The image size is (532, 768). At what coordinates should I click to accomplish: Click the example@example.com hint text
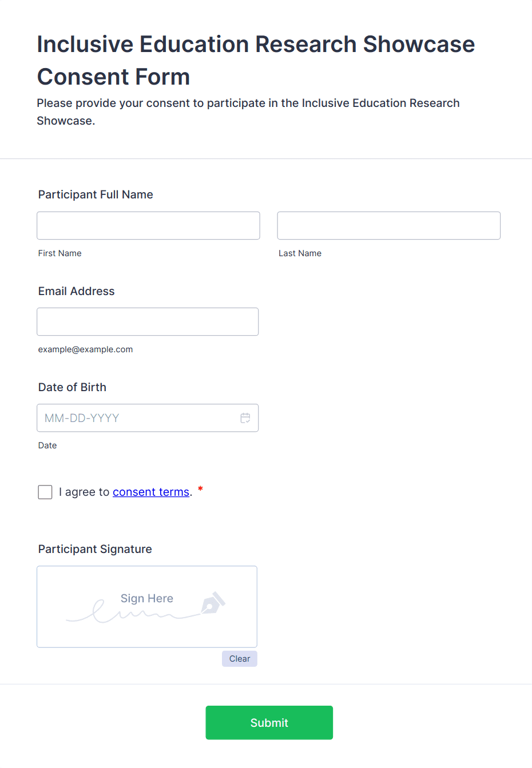(x=85, y=349)
